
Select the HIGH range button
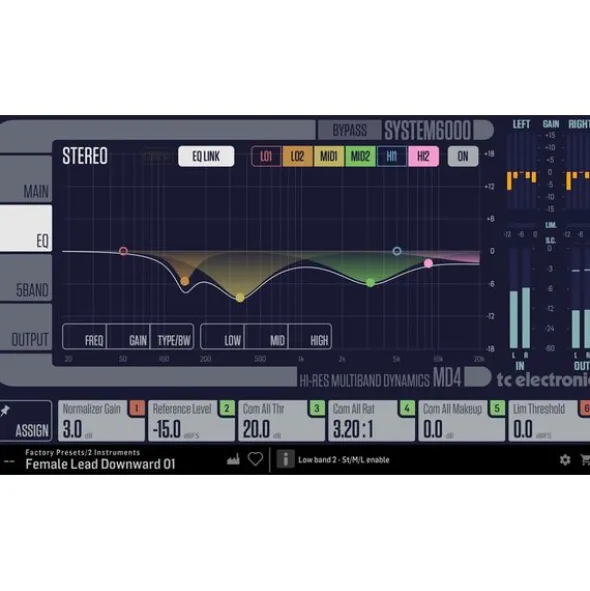coord(310,336)
